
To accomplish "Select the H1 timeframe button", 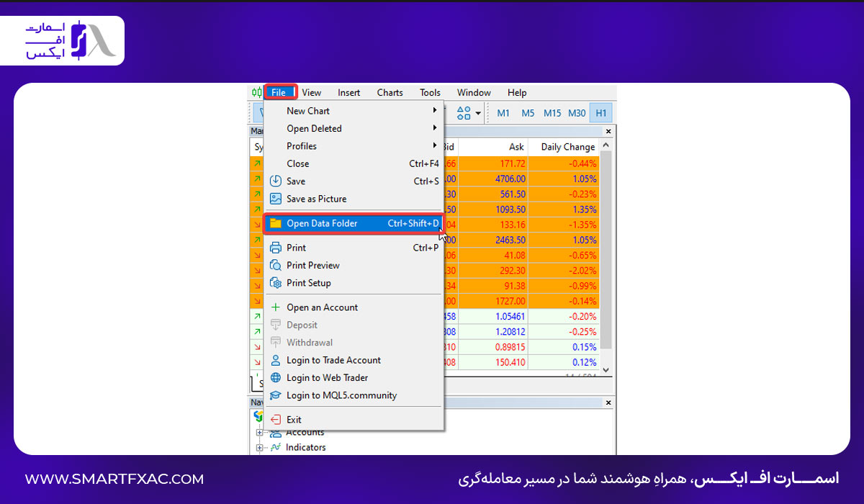I will (x=601, y=113).
